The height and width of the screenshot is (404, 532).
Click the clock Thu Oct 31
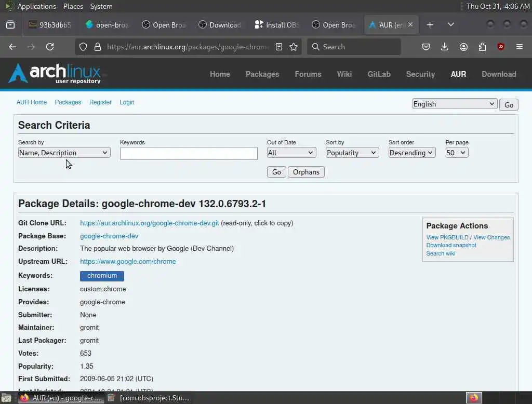(497, 6)
